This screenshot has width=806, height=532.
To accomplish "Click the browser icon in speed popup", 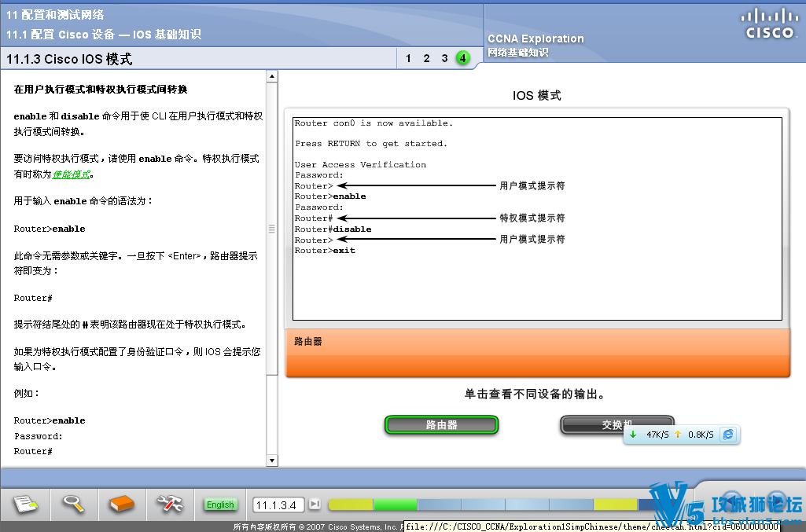I will (728, 435).
